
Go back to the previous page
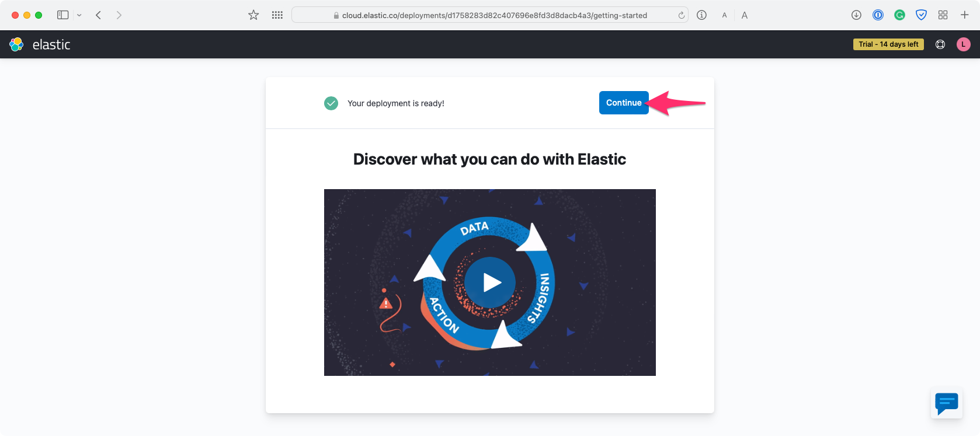tap(98, 15)
